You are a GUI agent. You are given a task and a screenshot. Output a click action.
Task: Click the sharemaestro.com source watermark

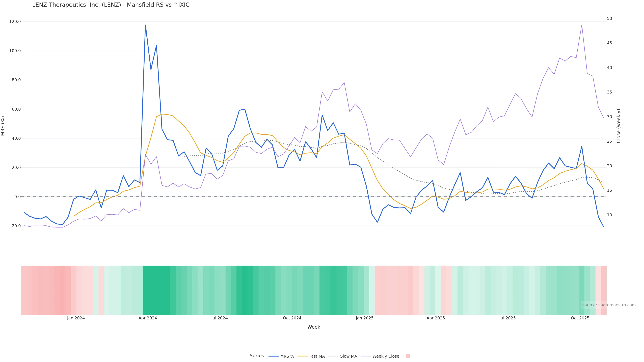point(608,305)
